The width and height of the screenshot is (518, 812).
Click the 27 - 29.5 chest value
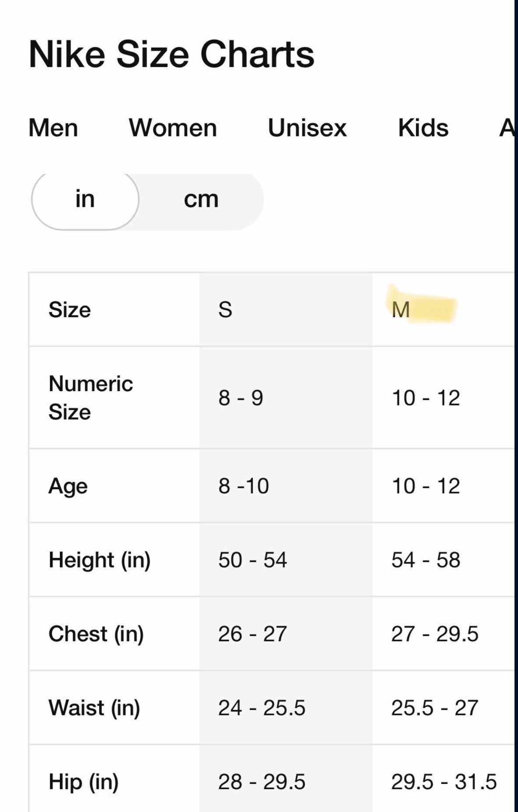[x=435, y=634]
